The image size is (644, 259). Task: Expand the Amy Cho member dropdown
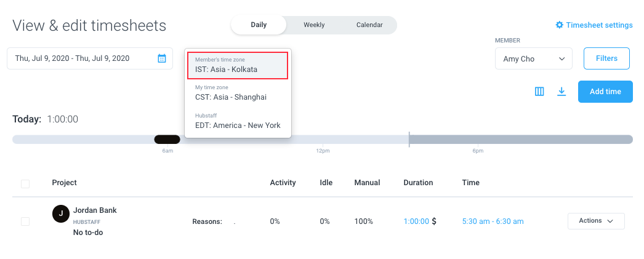[534, 58]
